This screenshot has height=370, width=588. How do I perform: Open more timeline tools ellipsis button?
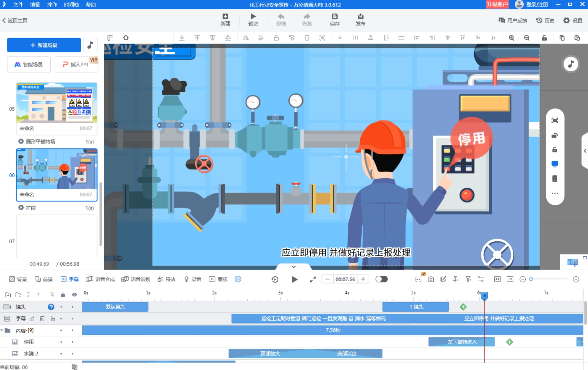238,279
